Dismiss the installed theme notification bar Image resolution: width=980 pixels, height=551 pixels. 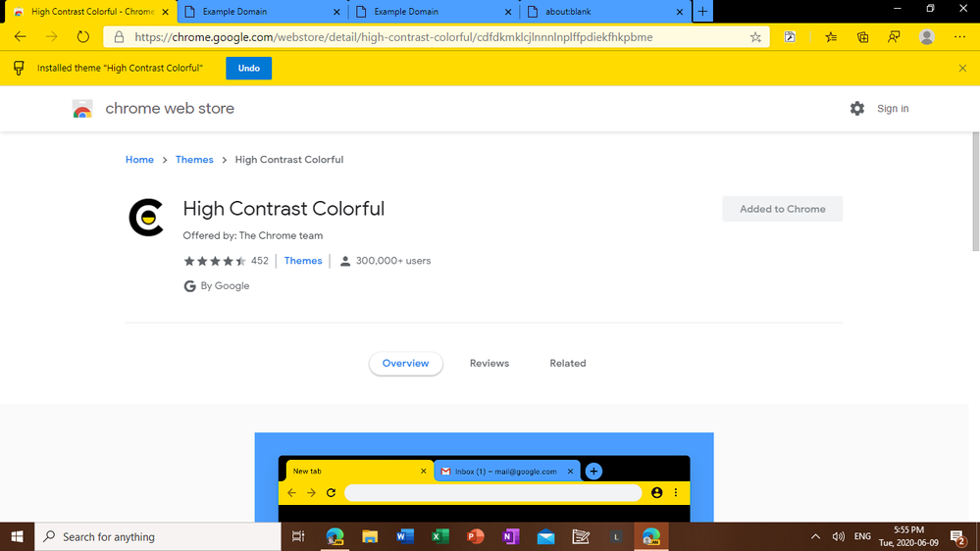click(962, 68)
